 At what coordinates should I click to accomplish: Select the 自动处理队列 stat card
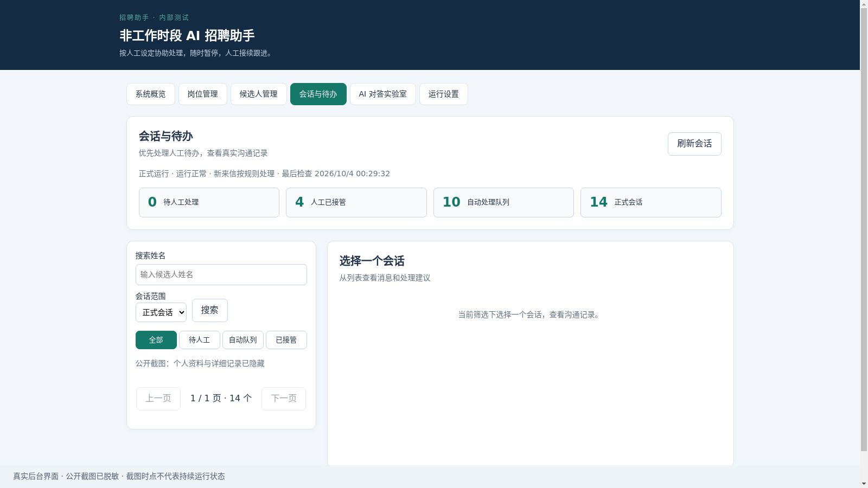[x=503, y=202]
